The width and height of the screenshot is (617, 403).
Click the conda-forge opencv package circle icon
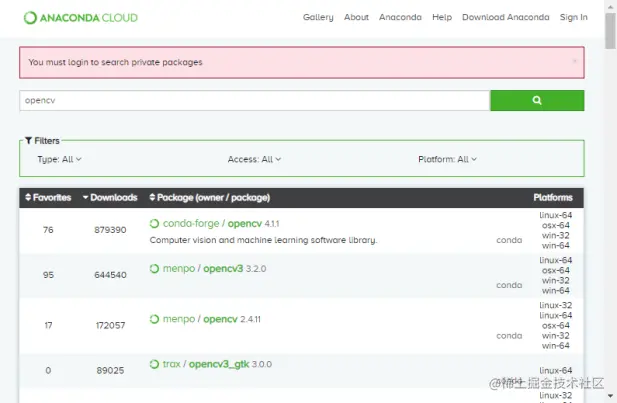[154, 224]
